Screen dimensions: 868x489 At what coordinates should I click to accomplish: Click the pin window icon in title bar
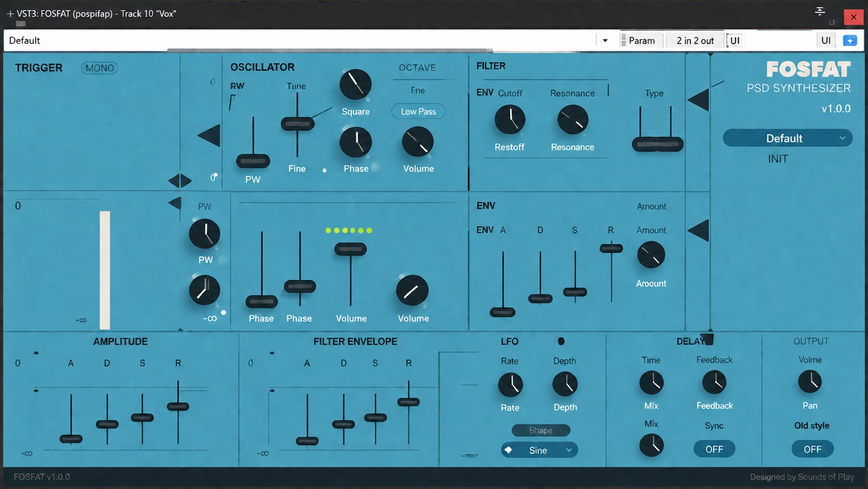coord(820,11)
